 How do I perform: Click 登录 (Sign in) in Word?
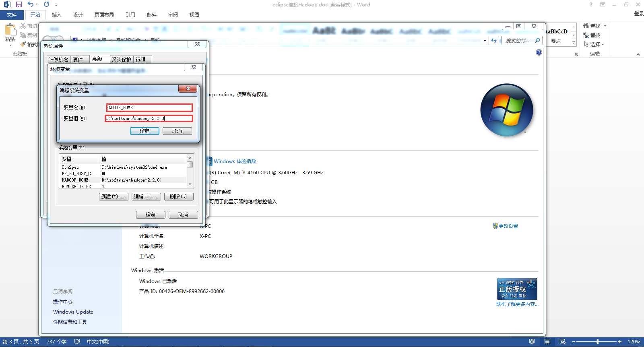click(639, 14)
